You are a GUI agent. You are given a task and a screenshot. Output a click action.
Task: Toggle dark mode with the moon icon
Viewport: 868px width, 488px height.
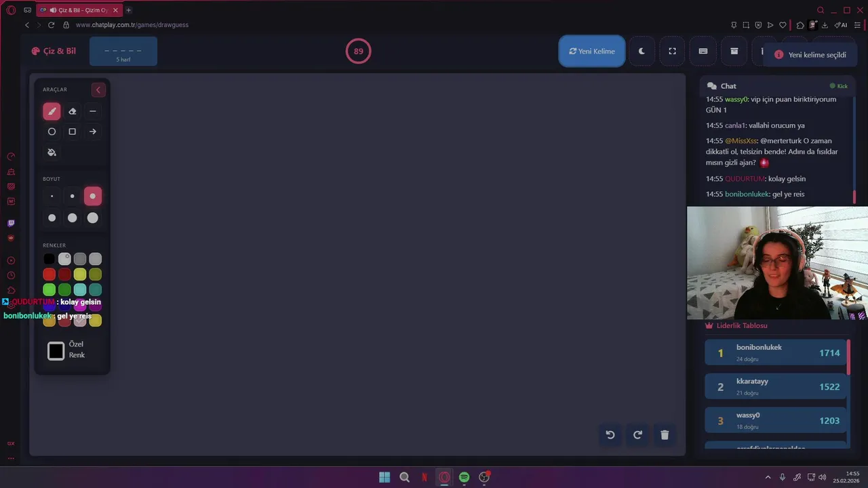point(642,52)
